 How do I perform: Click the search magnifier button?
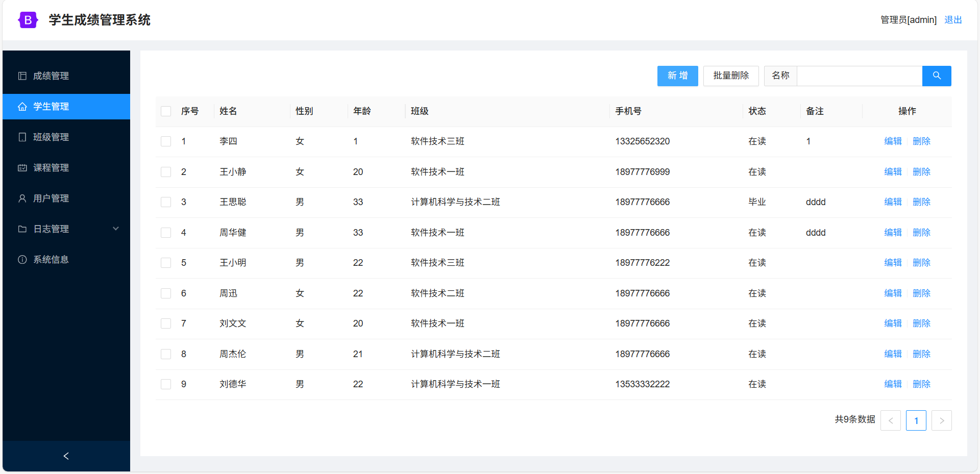point(937,76)
